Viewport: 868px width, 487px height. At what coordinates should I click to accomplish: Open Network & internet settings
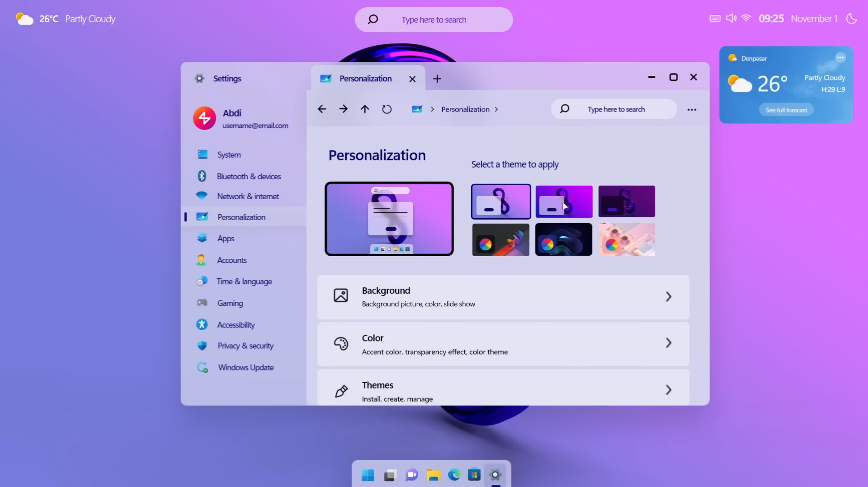[x=248, y=197]
